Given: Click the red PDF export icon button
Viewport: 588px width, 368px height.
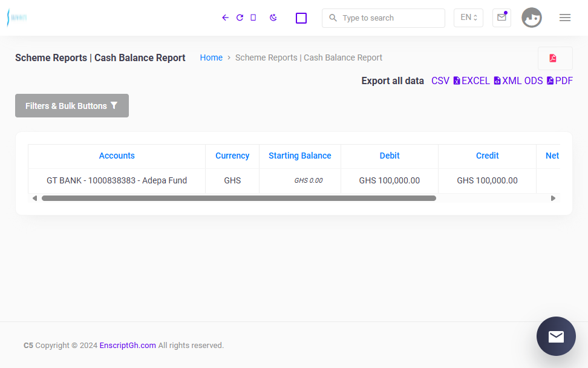Looking at the screenshot, I should click(555, 58).
